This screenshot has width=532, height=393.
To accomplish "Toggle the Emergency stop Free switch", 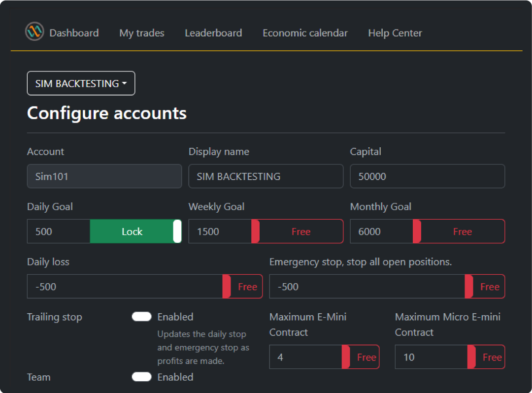I will click(485, 287).
